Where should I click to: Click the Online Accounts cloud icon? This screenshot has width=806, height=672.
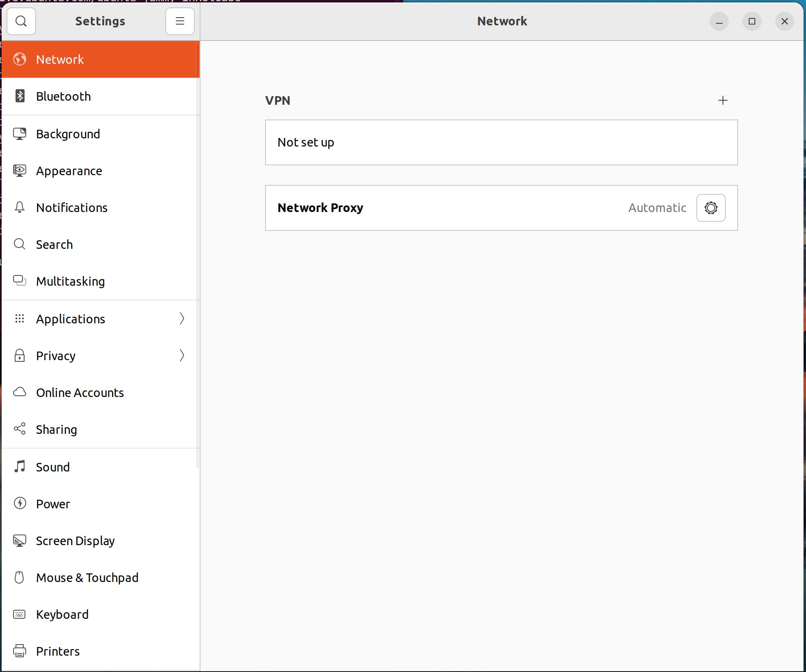pyautogui.click(x=20, y=392)
